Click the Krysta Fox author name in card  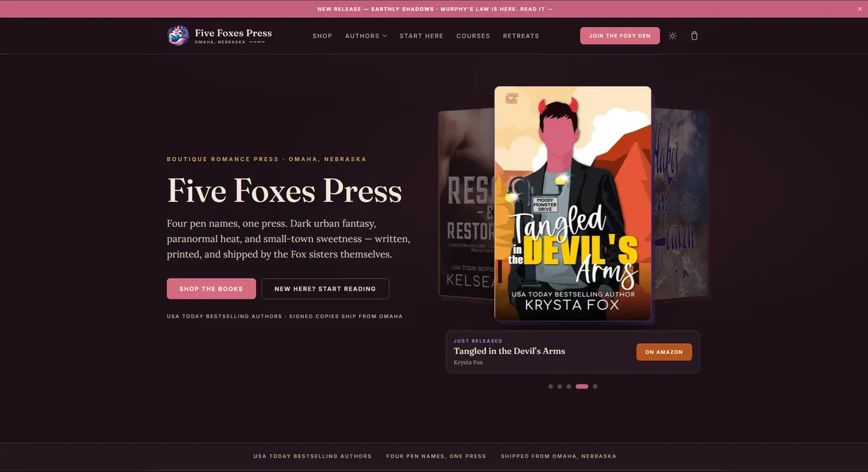[x=468, y=362]
